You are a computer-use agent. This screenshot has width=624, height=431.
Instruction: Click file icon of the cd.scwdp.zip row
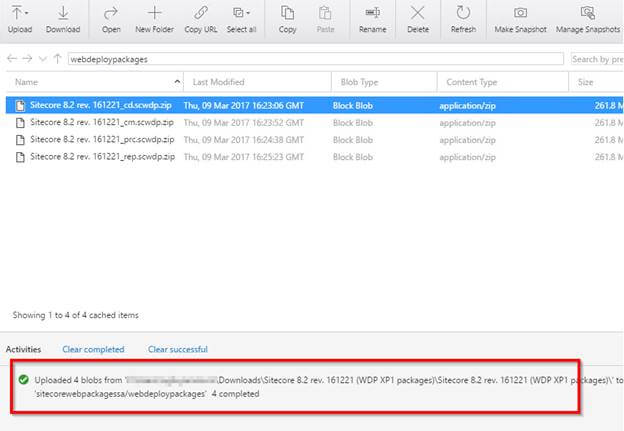click(20, 105)
